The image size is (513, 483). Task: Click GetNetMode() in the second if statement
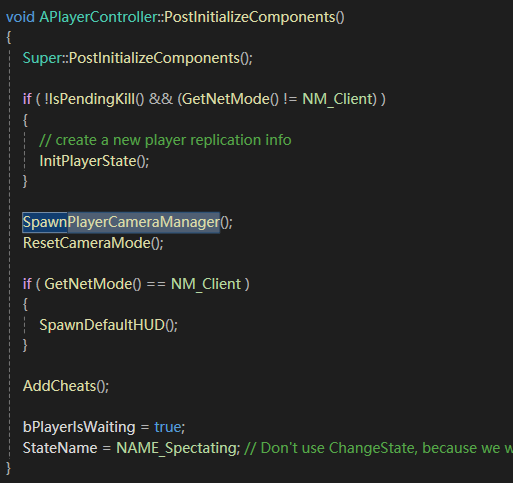[x=93, y=284]
